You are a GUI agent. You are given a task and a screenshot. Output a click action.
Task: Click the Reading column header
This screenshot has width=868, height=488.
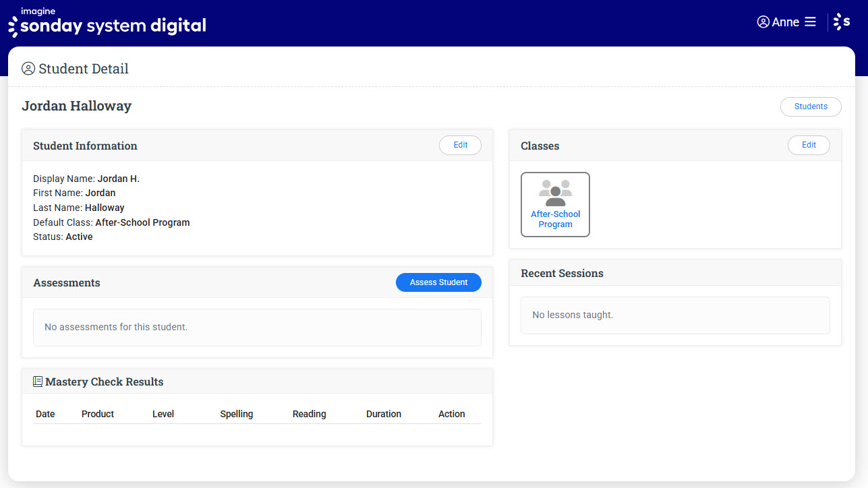pos(309,414)
